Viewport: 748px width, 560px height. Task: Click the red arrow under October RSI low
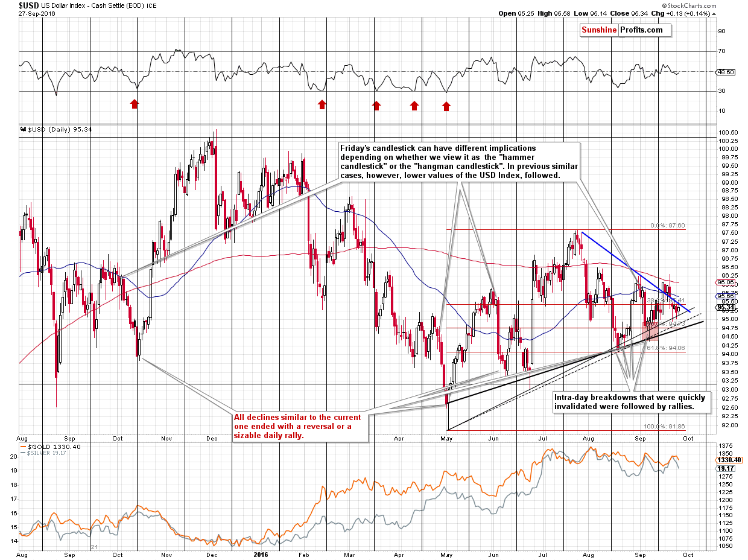[x=135, y=104]
